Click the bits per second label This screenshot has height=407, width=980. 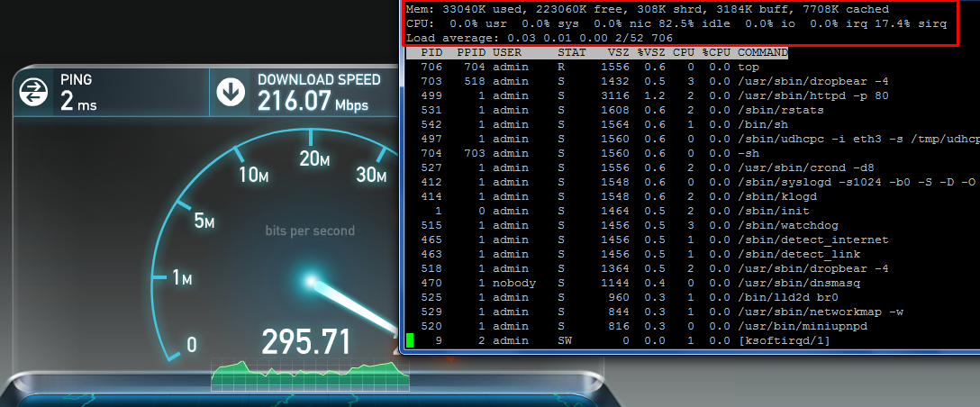point(309,231)
